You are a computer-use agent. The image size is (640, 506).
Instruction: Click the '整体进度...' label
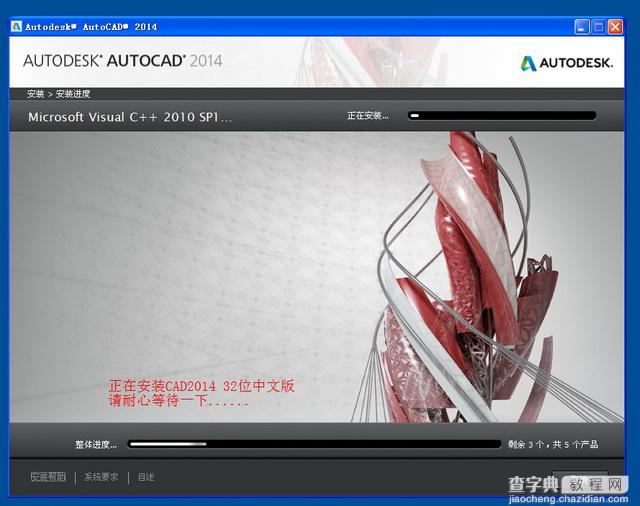coord(96,444)
